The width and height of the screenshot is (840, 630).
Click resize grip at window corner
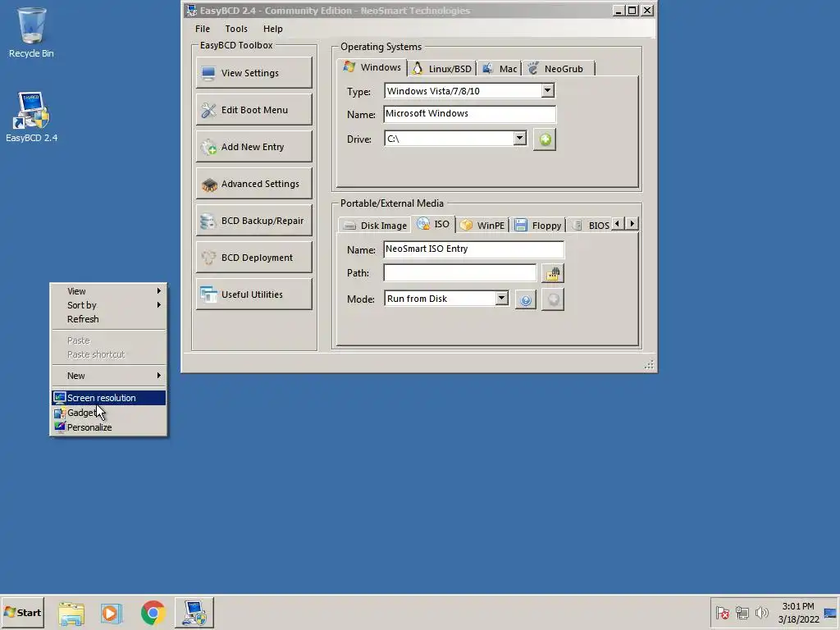click(x=650, y=365)
